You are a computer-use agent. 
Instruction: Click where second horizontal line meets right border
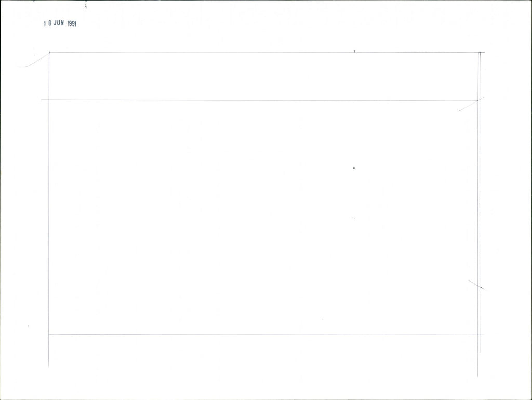pyautogui.click(x=478, y=100)
